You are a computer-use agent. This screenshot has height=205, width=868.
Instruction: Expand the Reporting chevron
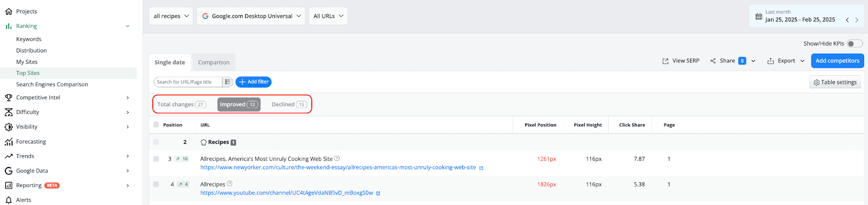point(128,185)
